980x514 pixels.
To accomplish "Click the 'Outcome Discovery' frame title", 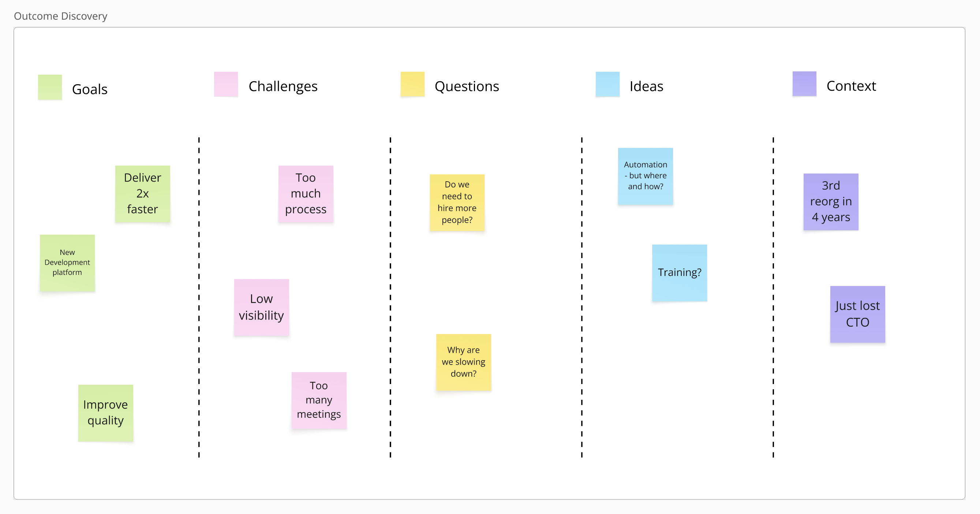I will [60, 16].
